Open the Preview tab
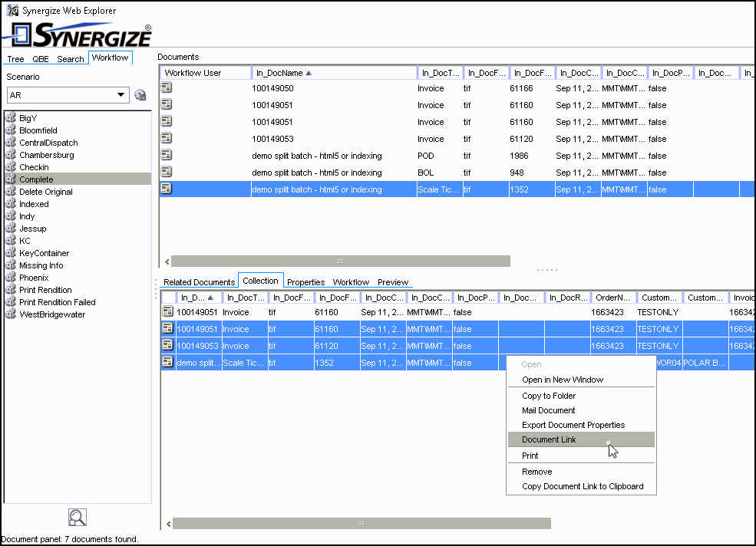 (x=393, y=282)
